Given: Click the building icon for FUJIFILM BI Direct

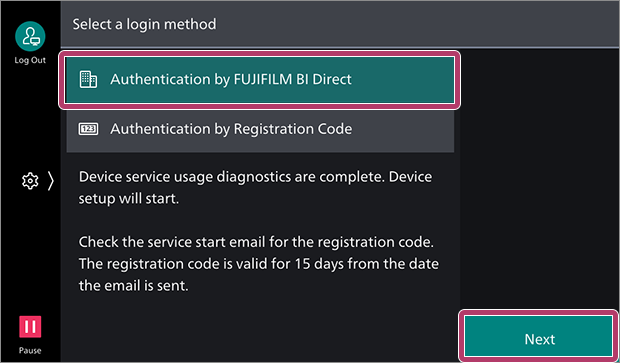Looking at the screenshot, I should (88, 79).
